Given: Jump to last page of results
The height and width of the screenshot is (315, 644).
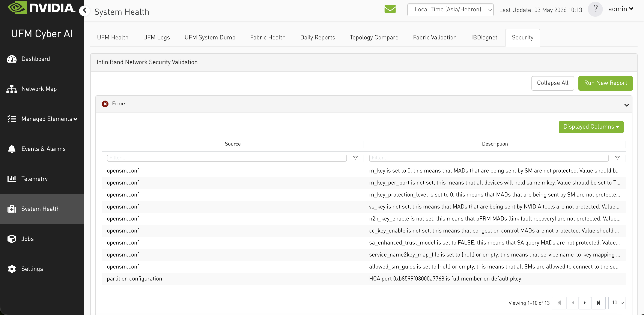Looking at the screenshot, I should point(598,303).
